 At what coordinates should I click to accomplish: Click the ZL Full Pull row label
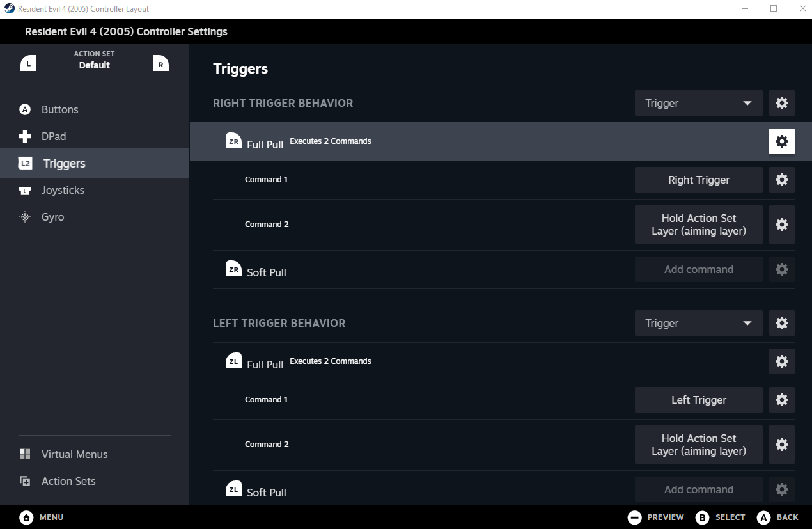tap(265, 365)
